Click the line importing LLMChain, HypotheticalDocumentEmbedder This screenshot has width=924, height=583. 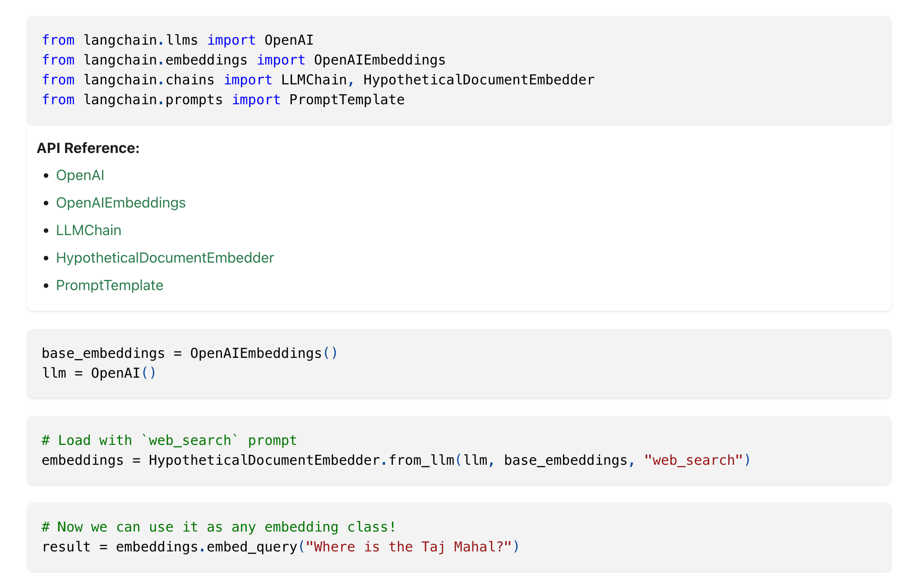pyautogui.click(x=318, y=80)
